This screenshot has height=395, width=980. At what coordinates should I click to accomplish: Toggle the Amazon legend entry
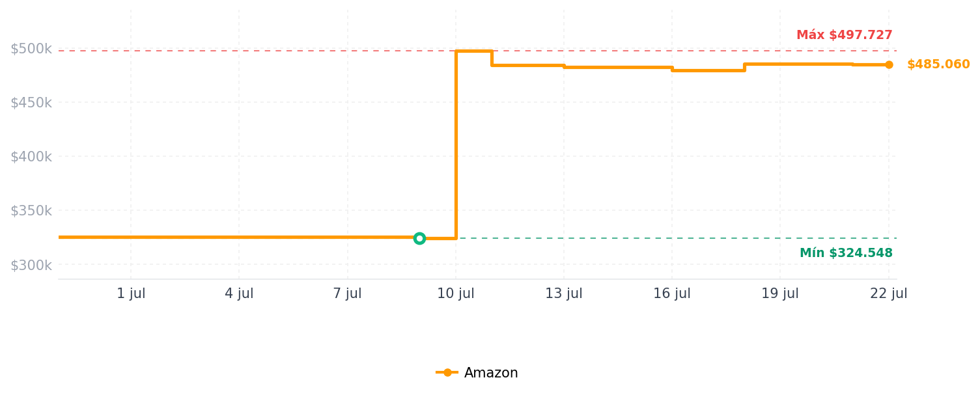477,373
